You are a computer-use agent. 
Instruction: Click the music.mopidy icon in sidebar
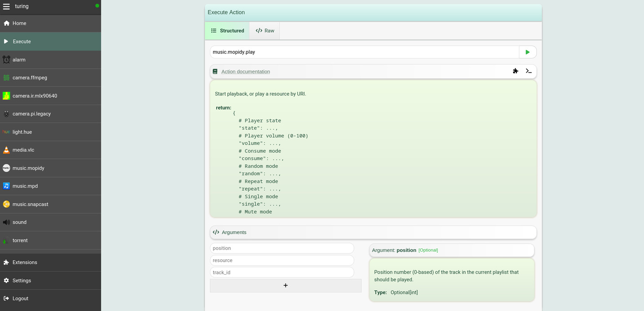click(6, 168)
